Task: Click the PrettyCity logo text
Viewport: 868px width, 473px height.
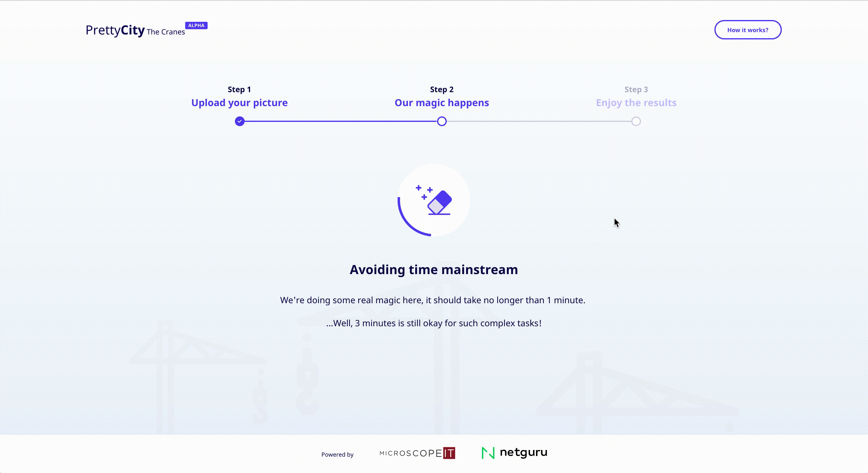Action: pos(115,30)
